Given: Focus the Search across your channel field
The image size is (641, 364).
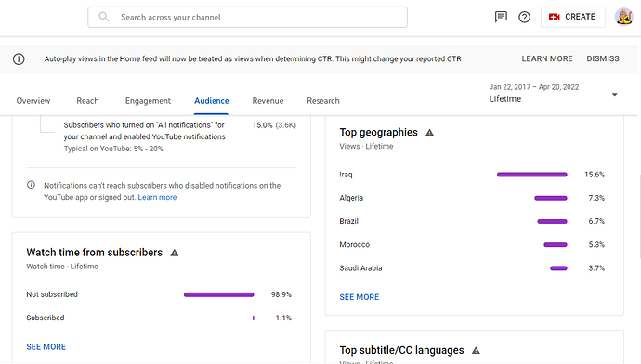Looking at the screenshot, I should point(247,17).
